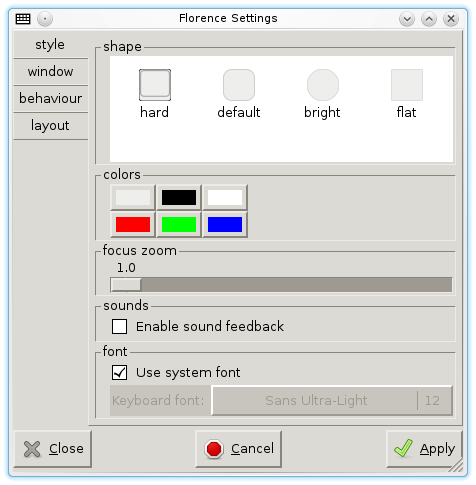Screen dimensions: 476x485
Task: Switch to the window tab
Action: coord(51,72)
